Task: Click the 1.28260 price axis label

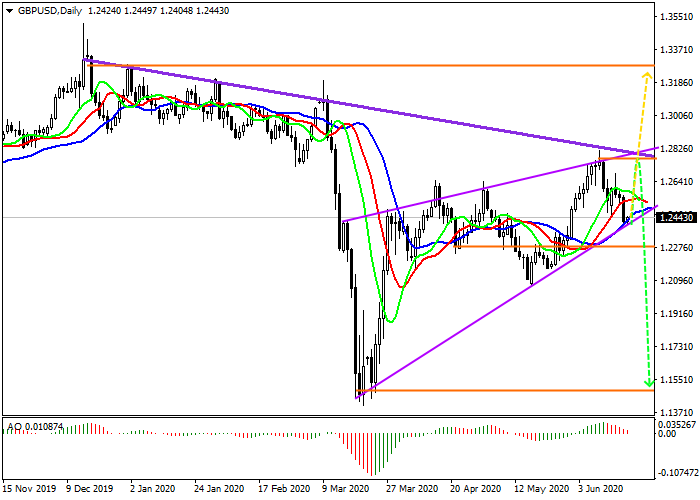Action: pos(677,149)
